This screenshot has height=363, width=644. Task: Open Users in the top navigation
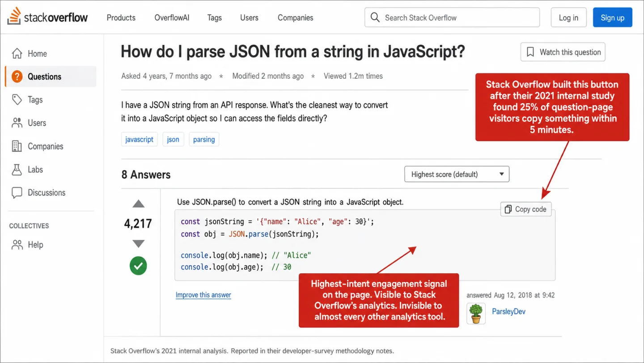(x=249, y=18)
